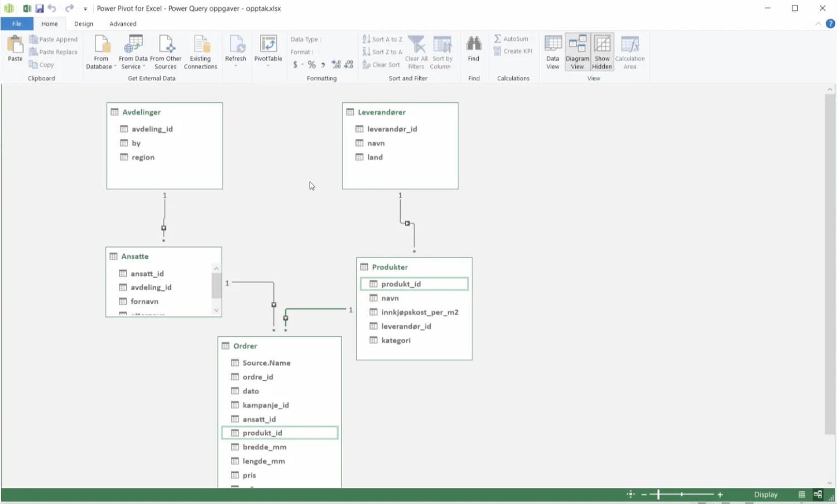The image size is (837, 504).
Task: Toggle the Calculation Area
Action: tap(630, 52)
